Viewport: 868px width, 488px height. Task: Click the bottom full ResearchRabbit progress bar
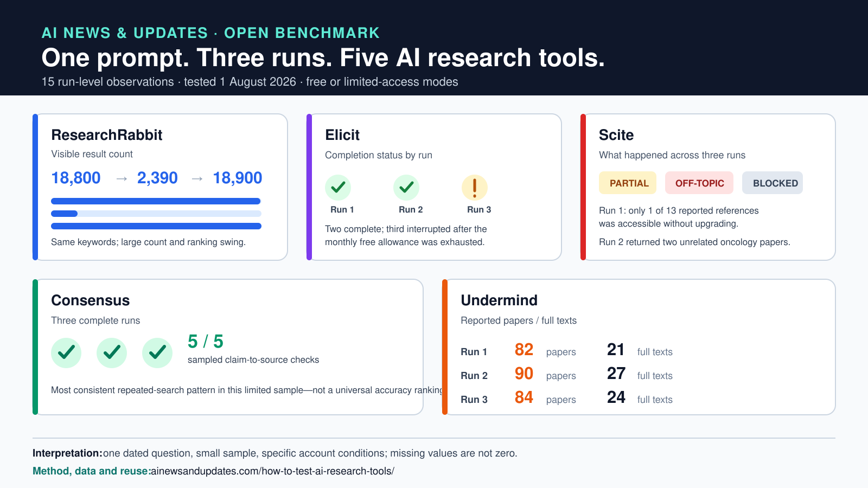[156, 226]
